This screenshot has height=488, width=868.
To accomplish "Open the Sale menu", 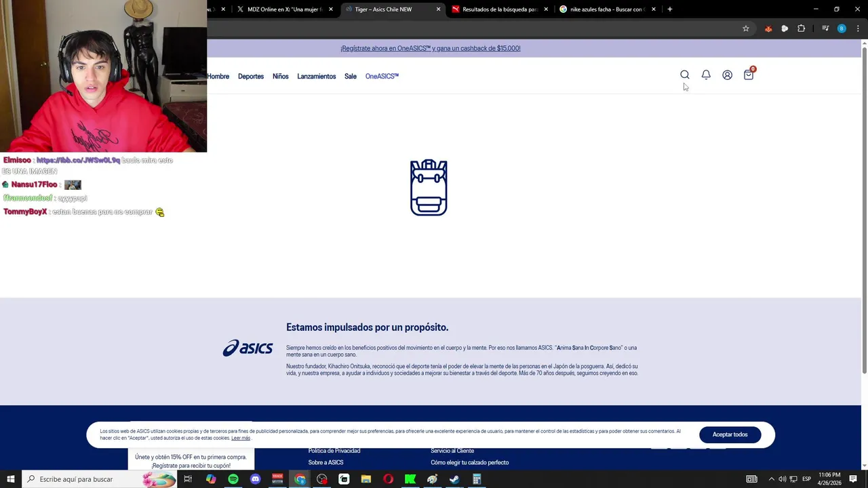I will tap(351, 77).
